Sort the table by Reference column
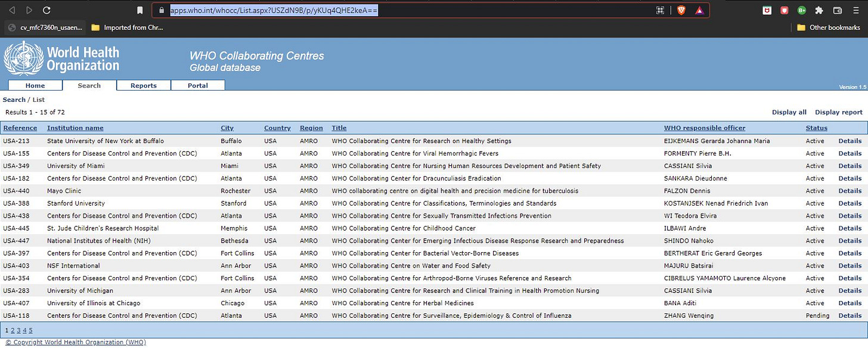The width and height of the screenshot is (868, 354). pos(20,128)
